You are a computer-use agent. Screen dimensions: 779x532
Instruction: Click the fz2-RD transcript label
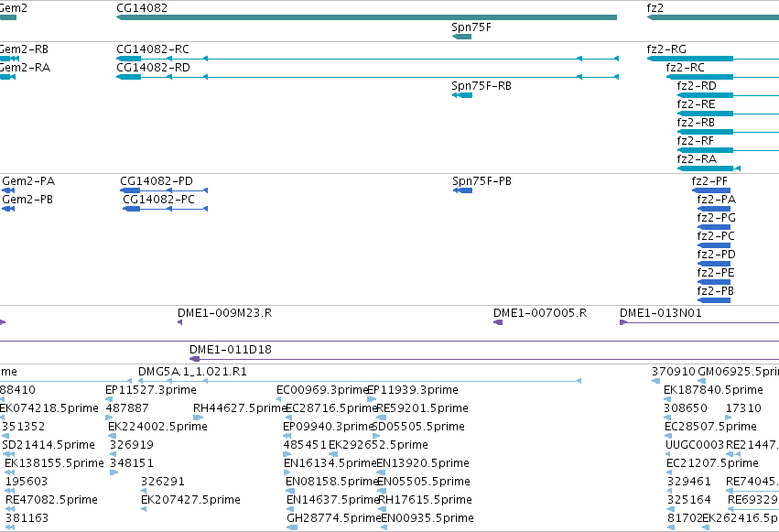[x=697, y=86]
